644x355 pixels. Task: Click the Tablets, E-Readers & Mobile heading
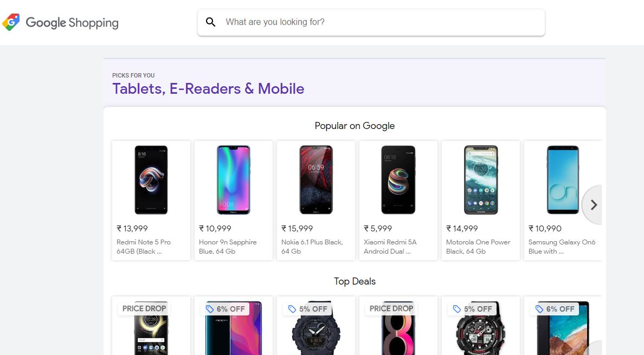point(208,89)
